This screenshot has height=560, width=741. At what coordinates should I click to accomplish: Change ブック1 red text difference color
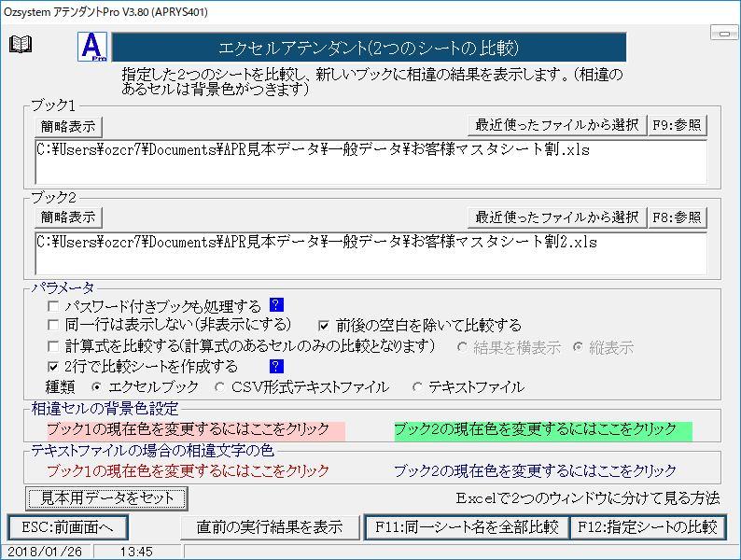tap(189, 471)
